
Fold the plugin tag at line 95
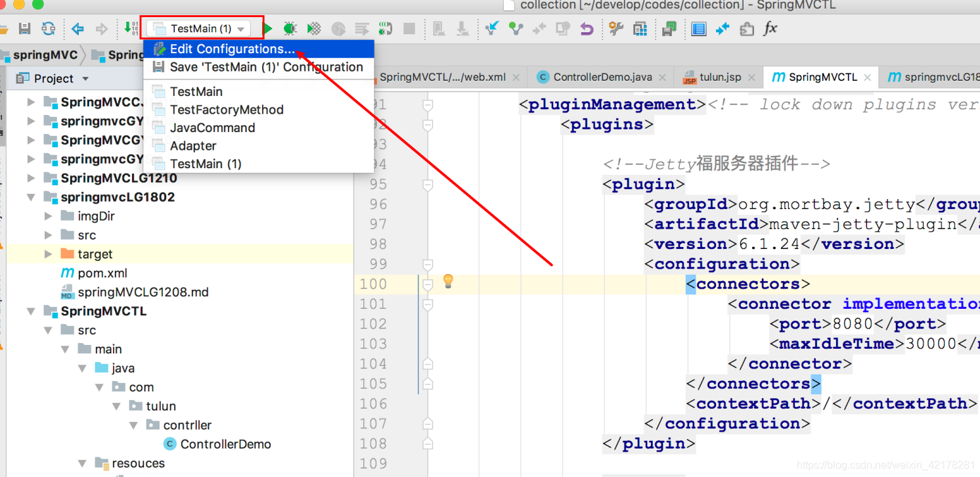[428, 185]
